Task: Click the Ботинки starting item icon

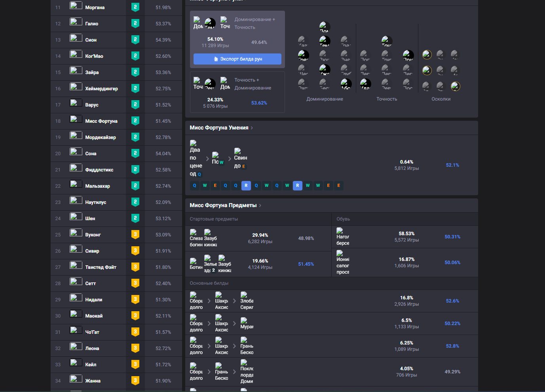Action: point(196,264)
